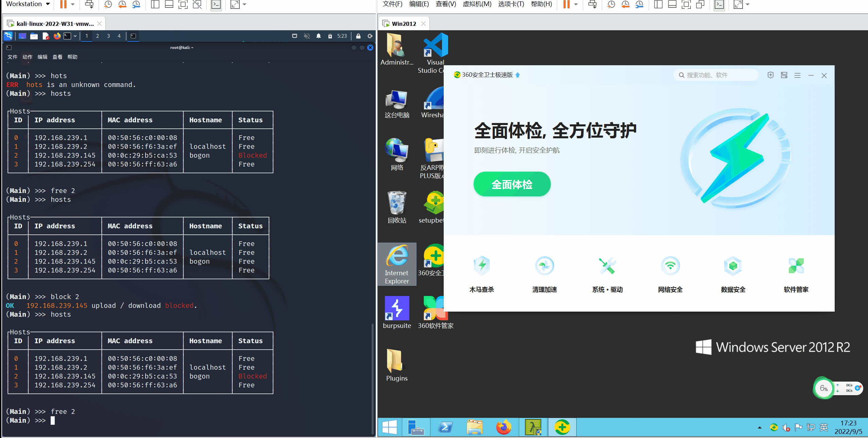The width and height of the screenshot is (868, 438).
Task: Toggle the Kali notification bell icon
Action: pyautogui.click(x=319, y=36)
